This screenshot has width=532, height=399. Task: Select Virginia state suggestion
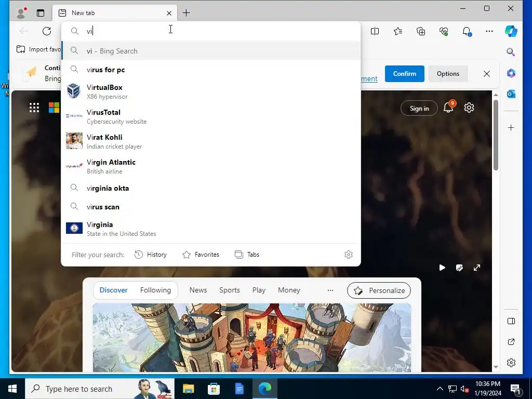[211, 229]
